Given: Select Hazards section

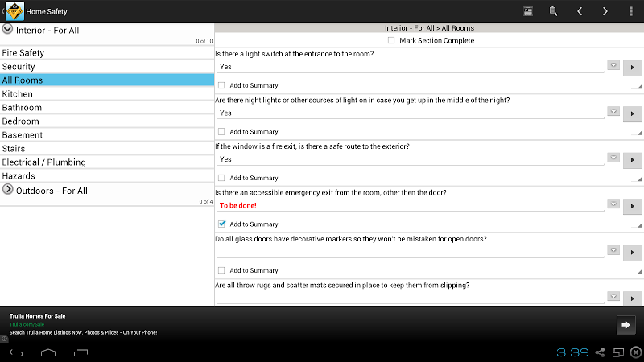Looking at the screenshot, I should 107,175.
